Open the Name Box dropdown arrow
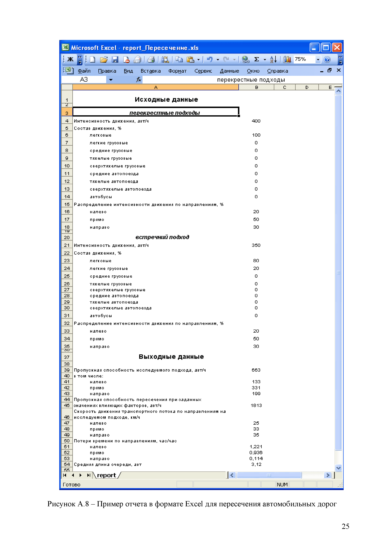Image resolution: width=392 pixels, height=554 pixels. tap(111, 80)
